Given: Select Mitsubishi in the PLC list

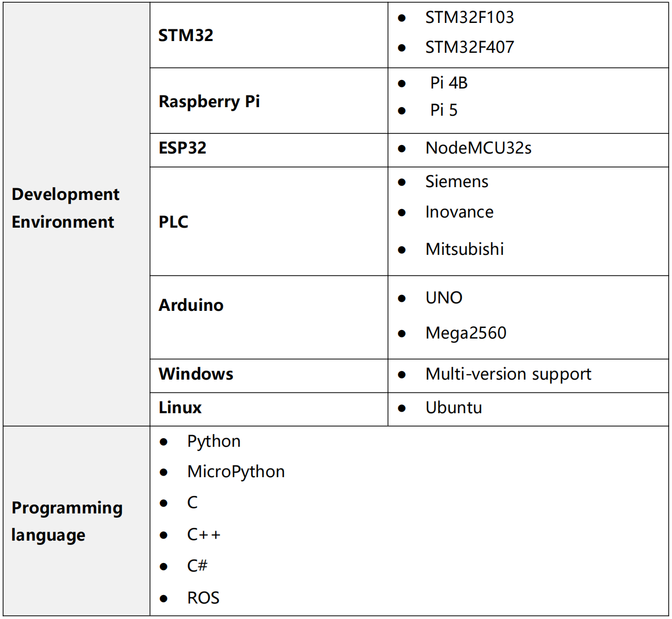Looking at the screenshot, I should (464, 249).
